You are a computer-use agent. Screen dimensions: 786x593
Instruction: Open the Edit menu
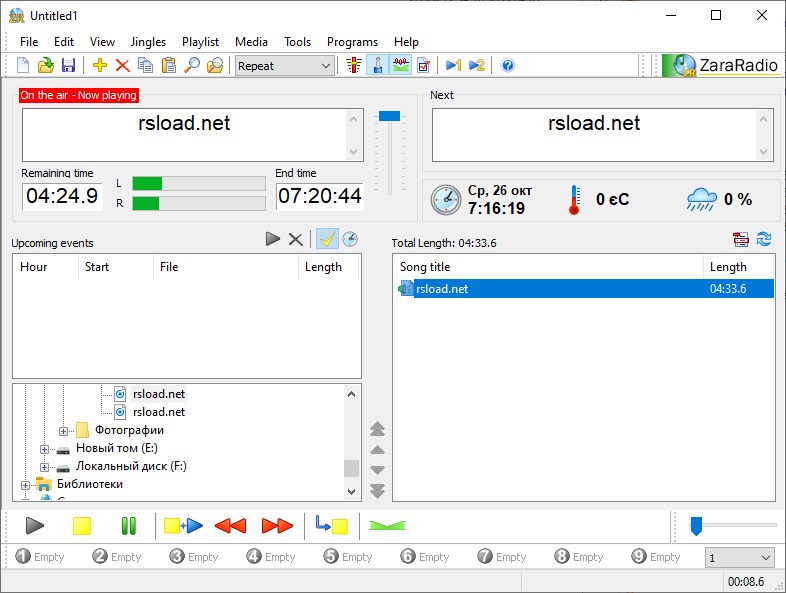(x=64, y=42)
